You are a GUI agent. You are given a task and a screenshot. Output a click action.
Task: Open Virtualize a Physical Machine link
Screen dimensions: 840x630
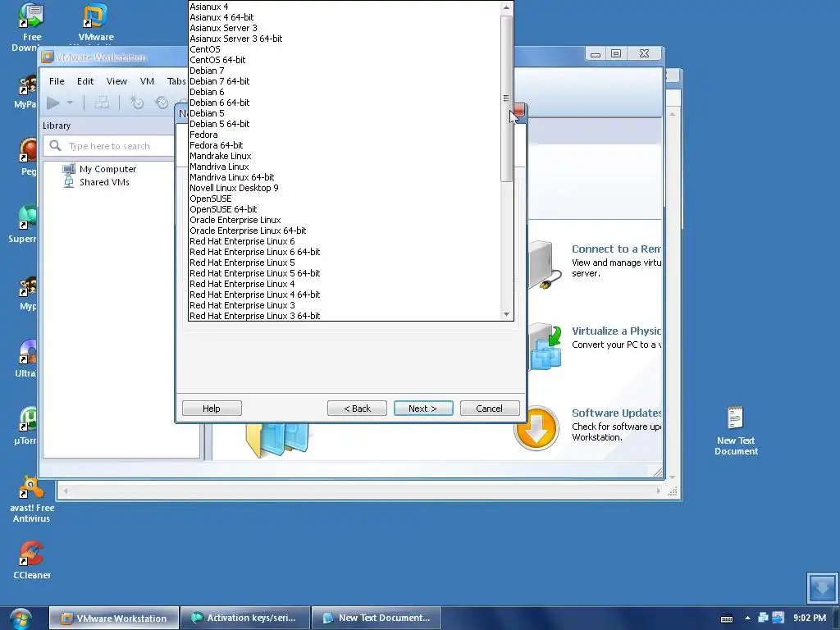tap(616, 331)
